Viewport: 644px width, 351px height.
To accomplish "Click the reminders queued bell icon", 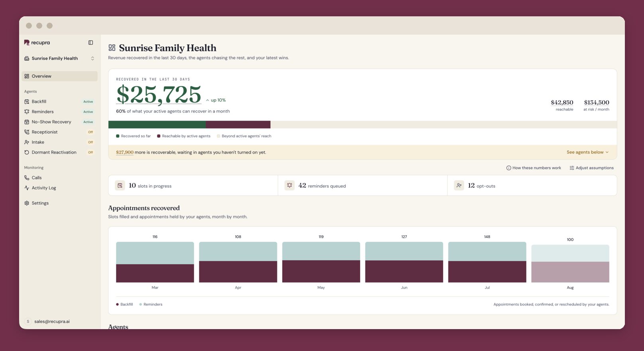I will [x=290, y=185].
